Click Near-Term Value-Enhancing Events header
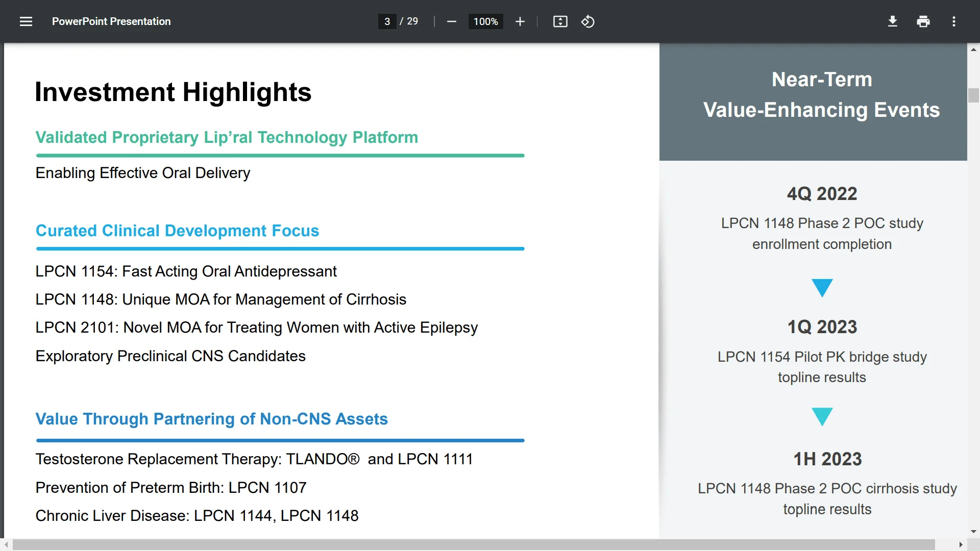The height and width of the screenshot is (551, 980). [x=822, y=95]
